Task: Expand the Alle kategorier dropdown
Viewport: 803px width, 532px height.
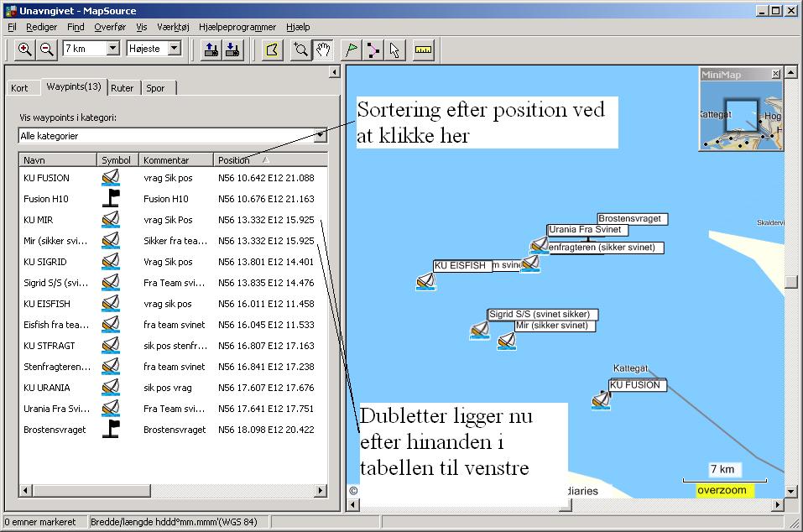Action: [320, 136]
